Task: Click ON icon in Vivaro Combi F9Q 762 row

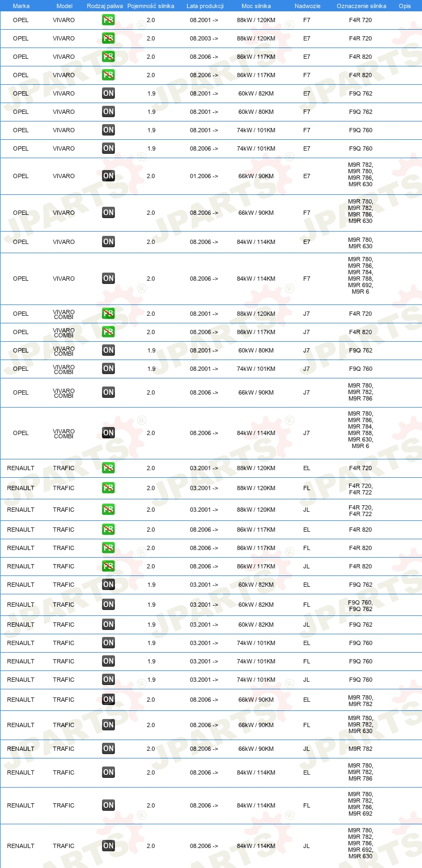Action: [108, 350]
